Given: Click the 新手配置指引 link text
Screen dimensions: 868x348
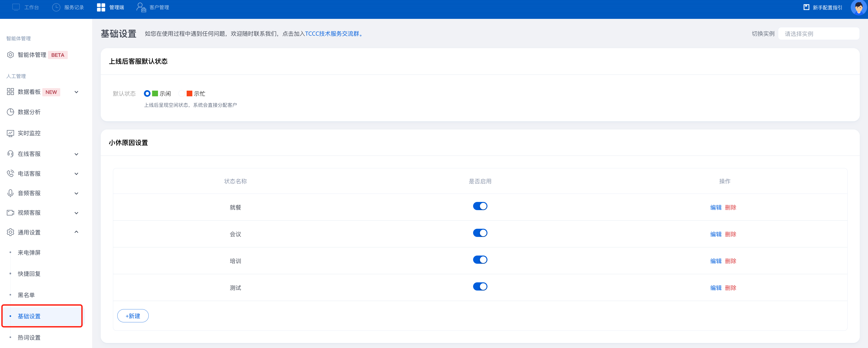Looking at the screenshot, I should pos(827,7).
